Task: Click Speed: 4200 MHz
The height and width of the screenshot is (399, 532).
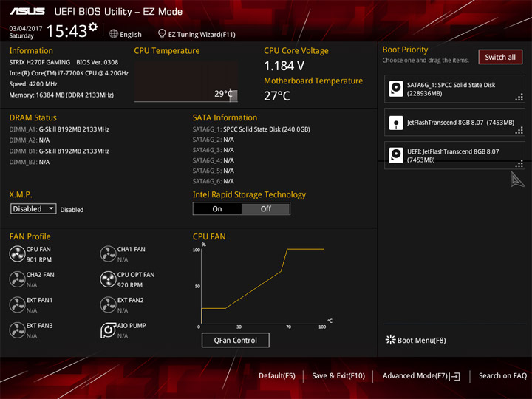Action: pyautogui.click(x=33, y=84)
